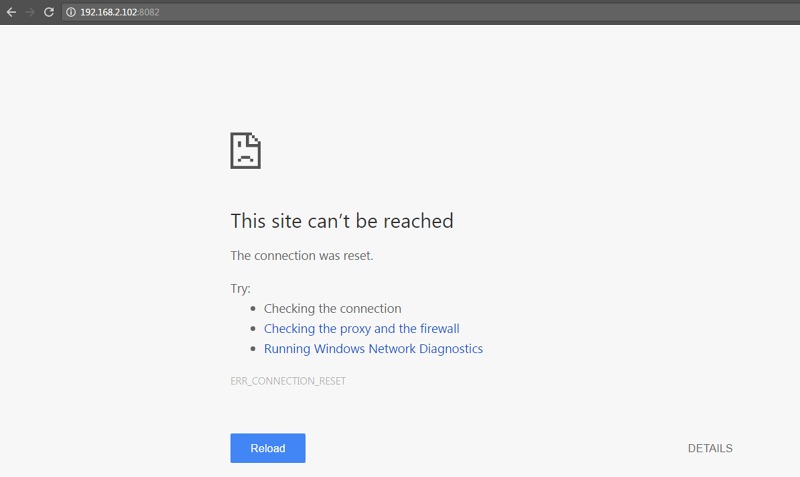Screen dimensions: 800x477
Task: Click the 'Try:' label
Action: [x=240, y=289]
